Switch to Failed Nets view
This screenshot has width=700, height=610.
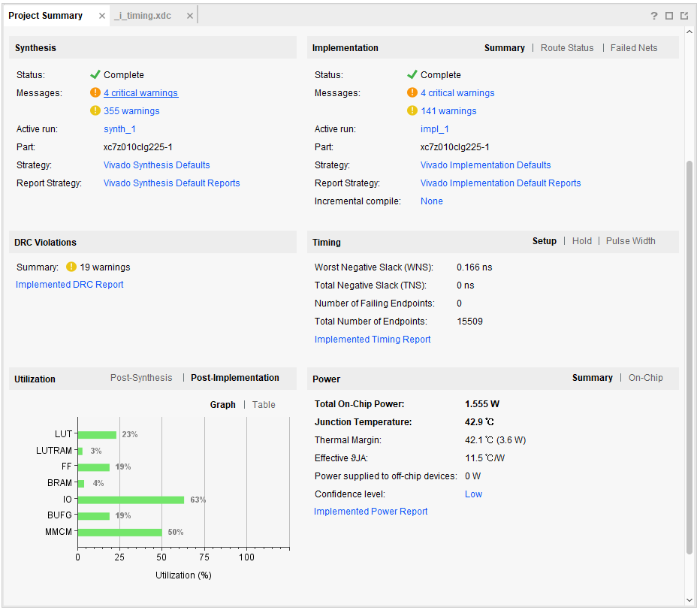pyautogui.click(x=634, y=48)
